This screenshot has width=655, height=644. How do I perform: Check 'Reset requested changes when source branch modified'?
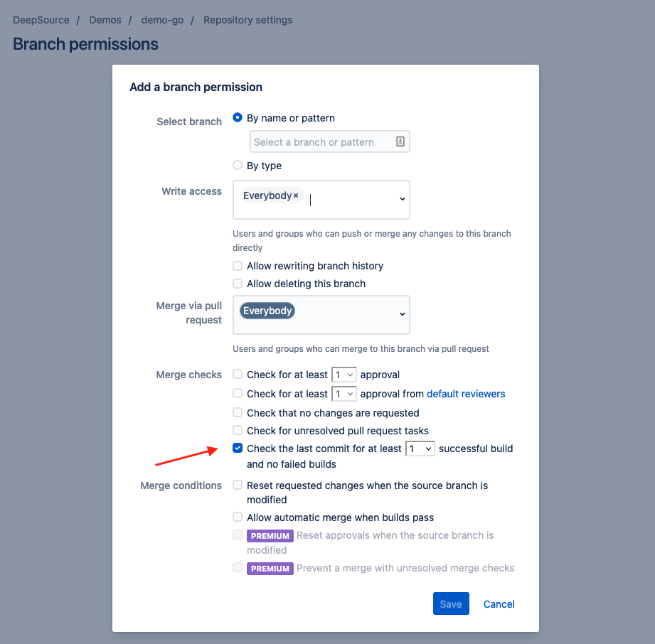coord(237,485)
